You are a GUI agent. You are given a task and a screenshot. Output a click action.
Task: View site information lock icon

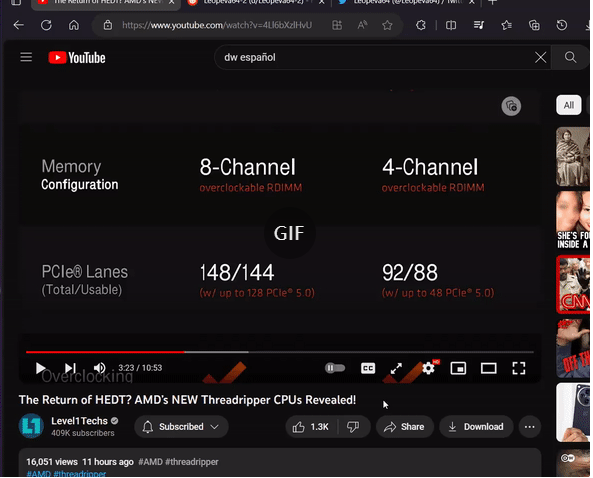tap(108, 25)
